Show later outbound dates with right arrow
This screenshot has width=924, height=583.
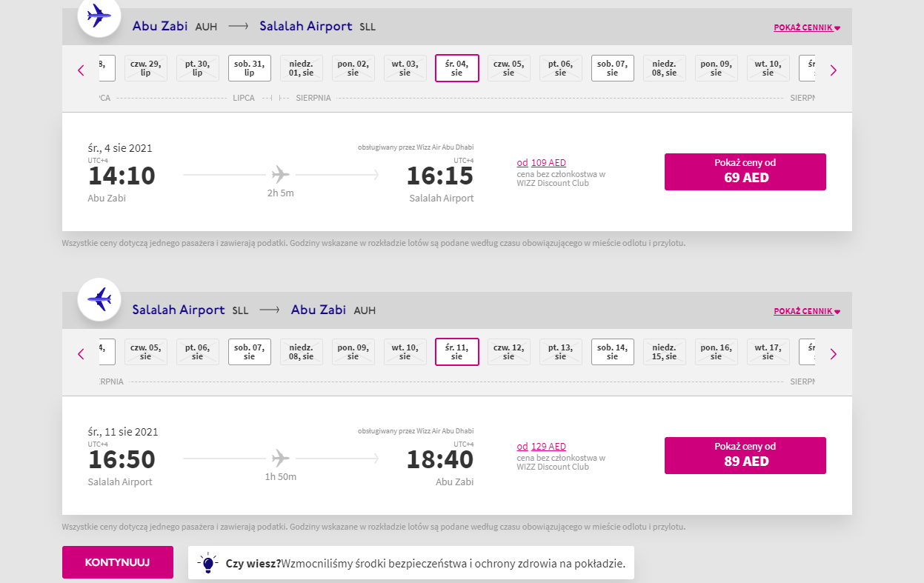pos(833,70)
